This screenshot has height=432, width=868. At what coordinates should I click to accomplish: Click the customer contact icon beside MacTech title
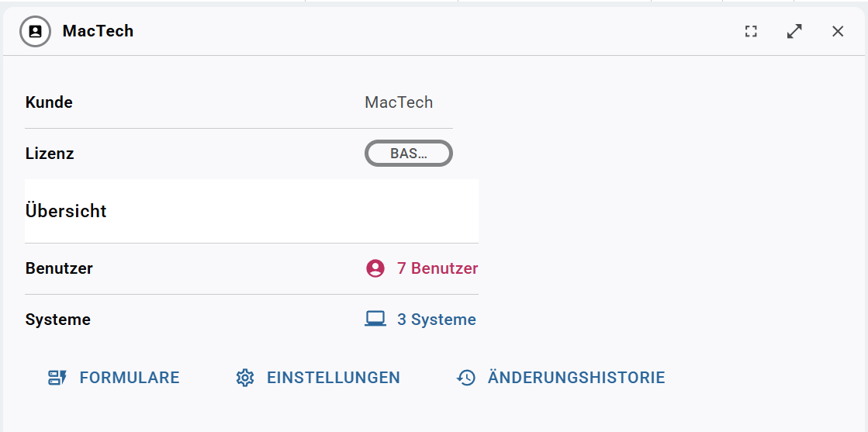pyautogui.click(x=36, y=32)
